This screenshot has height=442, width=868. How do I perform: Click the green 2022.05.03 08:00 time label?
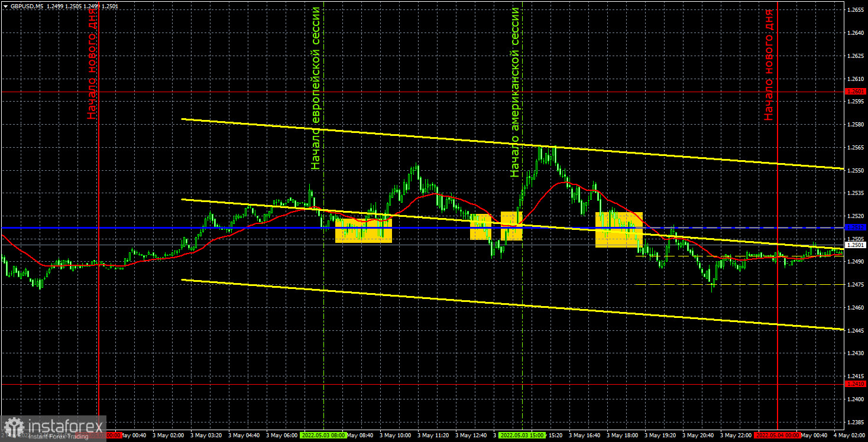[x=323, y=435]
